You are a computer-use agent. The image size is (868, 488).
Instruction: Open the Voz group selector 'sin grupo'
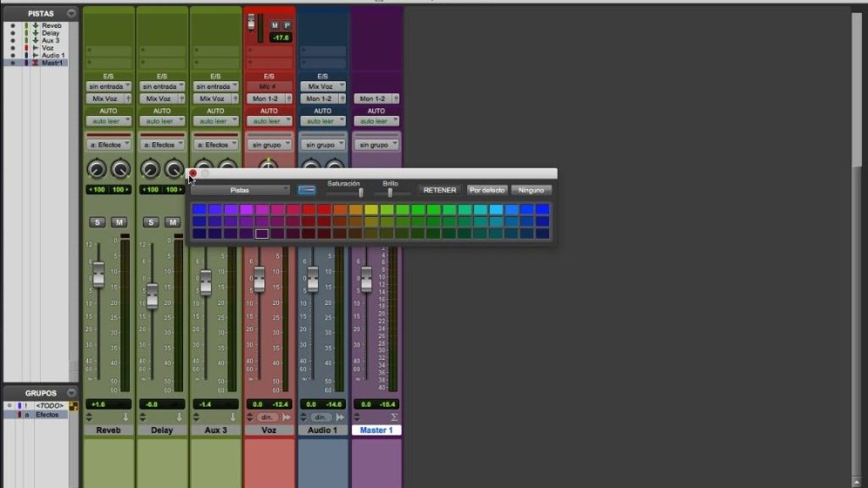point(269,145)
